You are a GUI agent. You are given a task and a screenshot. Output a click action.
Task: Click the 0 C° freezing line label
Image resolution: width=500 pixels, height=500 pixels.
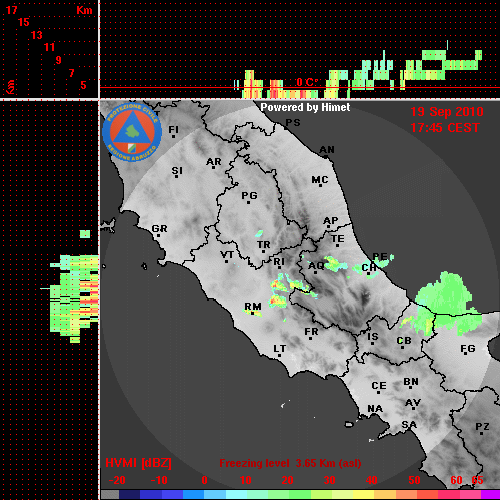tap(307, 82)
